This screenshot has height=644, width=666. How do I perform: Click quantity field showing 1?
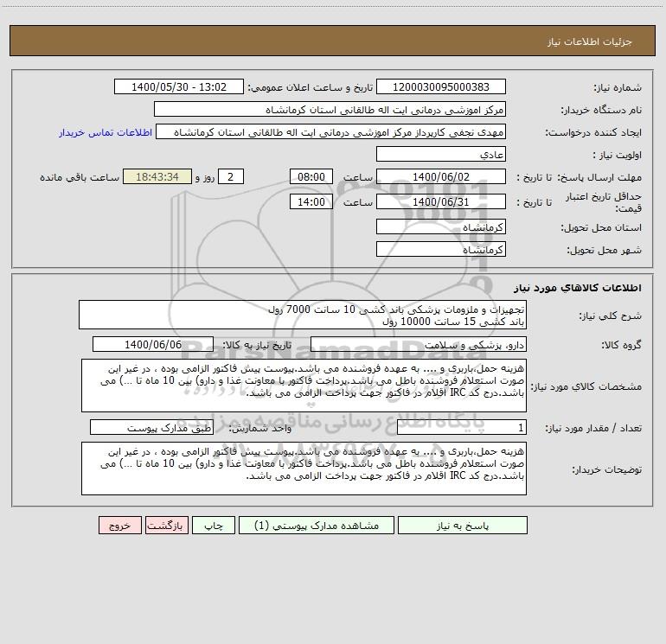[462, 428]
